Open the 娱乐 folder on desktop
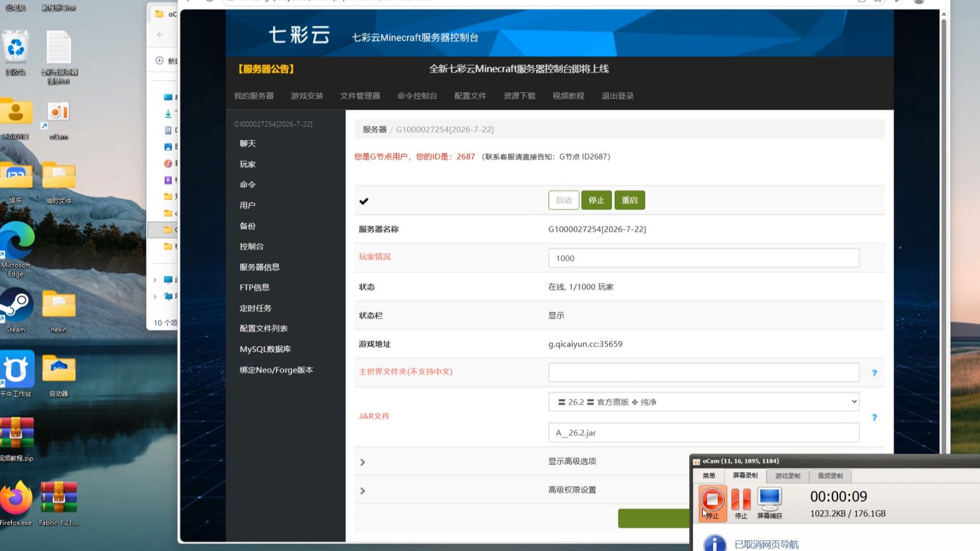The width and height of the screenshot is (980, 551). tap(15, 183)
